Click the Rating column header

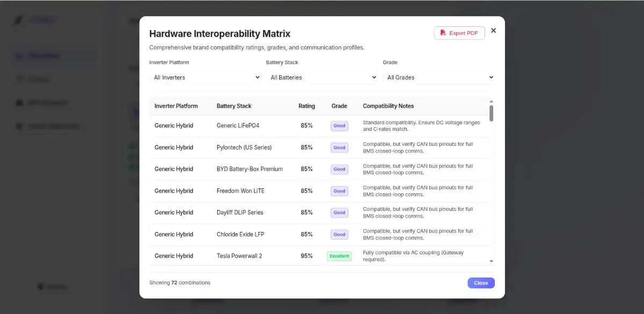pyautogui.click(x=307, y=106)
